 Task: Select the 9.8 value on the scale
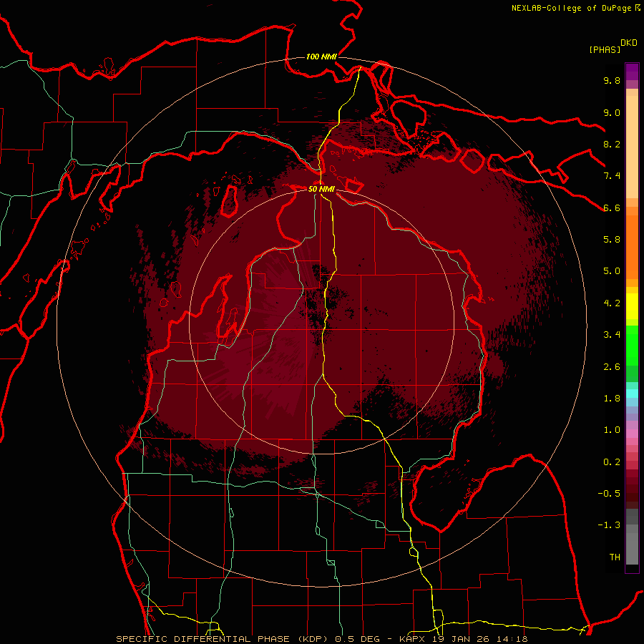click(x=612, y=80)
